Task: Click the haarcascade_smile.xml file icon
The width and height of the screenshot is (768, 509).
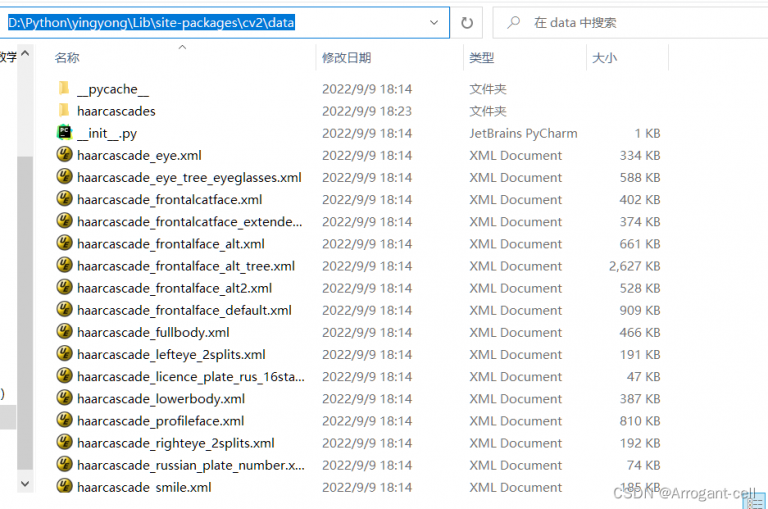Action: click(x=64, y=487)
